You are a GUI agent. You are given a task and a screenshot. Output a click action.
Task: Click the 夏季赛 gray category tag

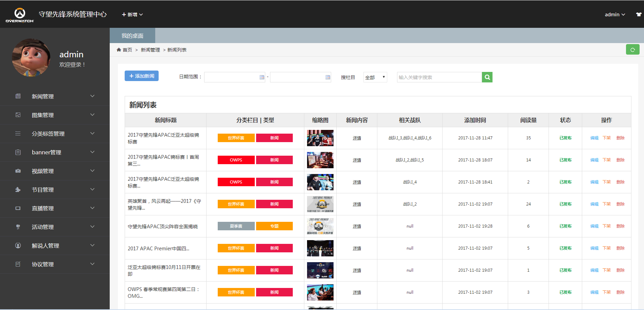tap(236, 226)
